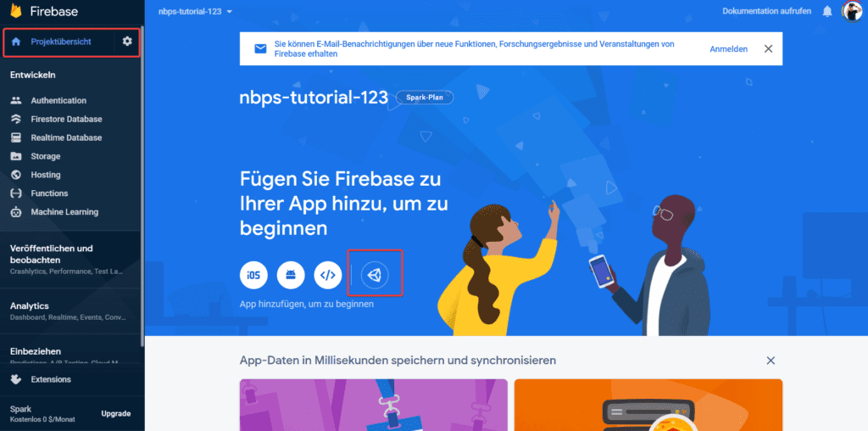Click the Upgrade button
The height and width of the screenshot is (431, 868).
(115, 413)
